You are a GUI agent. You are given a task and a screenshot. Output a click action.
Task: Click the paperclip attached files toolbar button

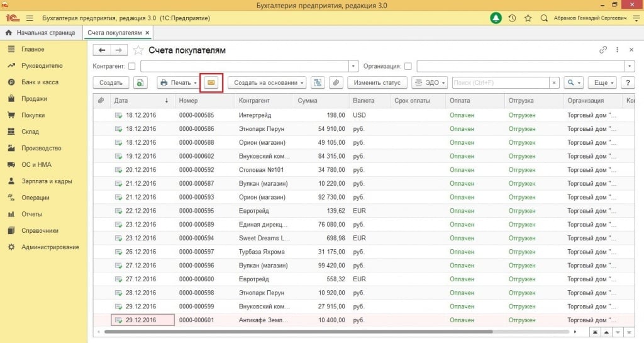coord(336,82)
